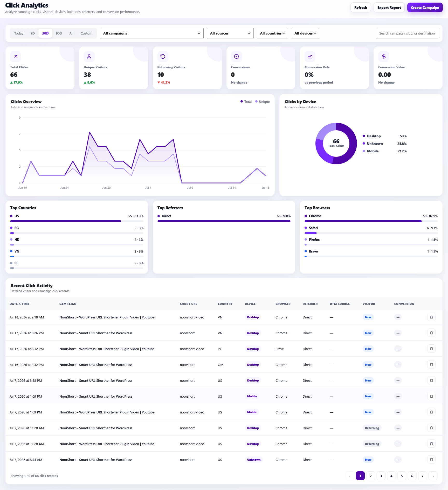The image size is (448, 490).
Task: Delete the Jul 7 3:58 PM click record
Action: click(x=431, y=380)
